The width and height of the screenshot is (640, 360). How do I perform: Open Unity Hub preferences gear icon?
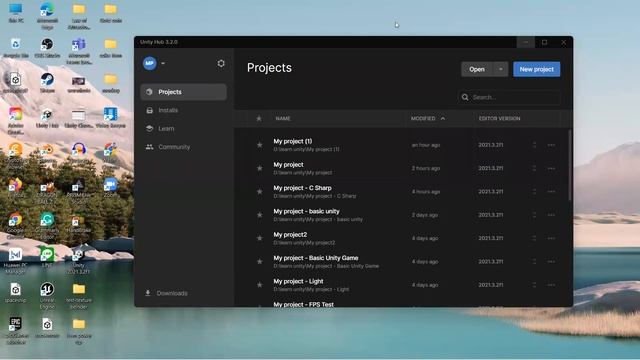[x=221, y=63]
